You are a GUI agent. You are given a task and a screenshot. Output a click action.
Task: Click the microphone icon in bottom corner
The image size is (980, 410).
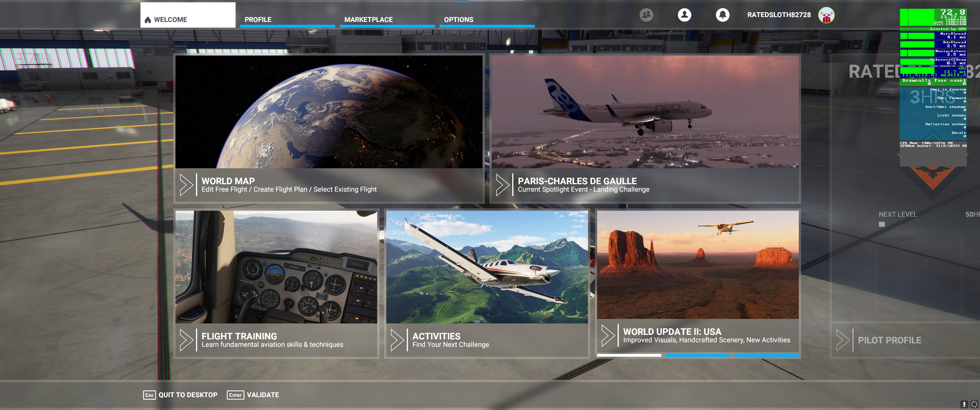pos(964,404)
